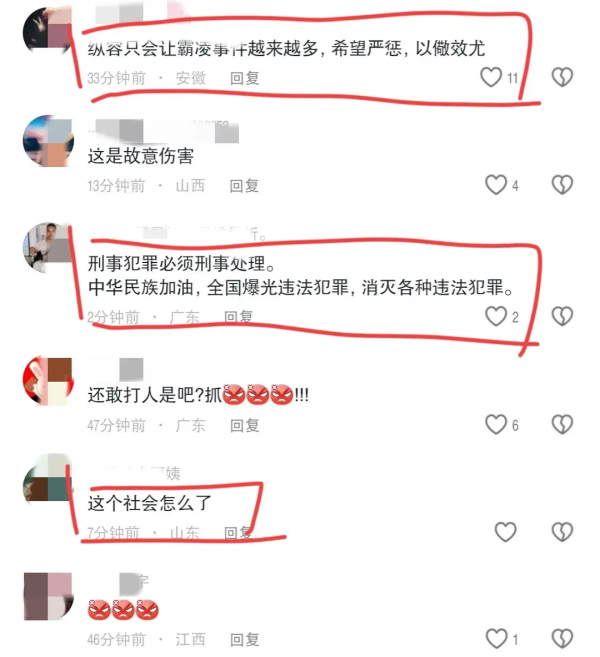Like the comment from 安徽 with 11 likes

(491, 78)
